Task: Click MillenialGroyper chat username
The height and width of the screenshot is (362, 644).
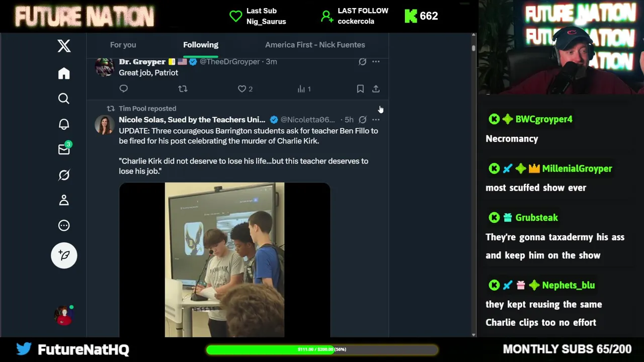Action: tap(577, 168)
